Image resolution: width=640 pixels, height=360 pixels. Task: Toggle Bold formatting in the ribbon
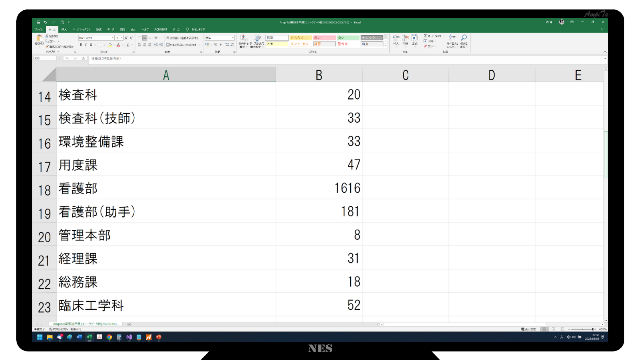(x=81, y=45)
